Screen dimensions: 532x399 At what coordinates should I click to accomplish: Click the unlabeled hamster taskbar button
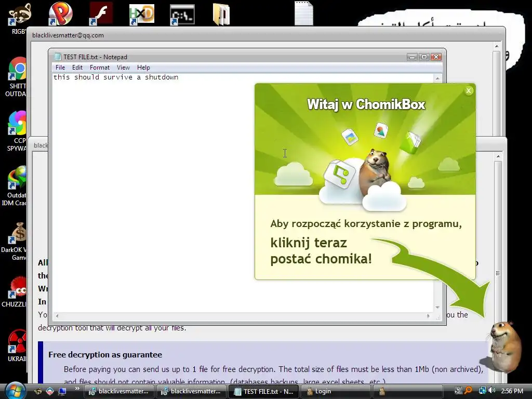[408, 391]
